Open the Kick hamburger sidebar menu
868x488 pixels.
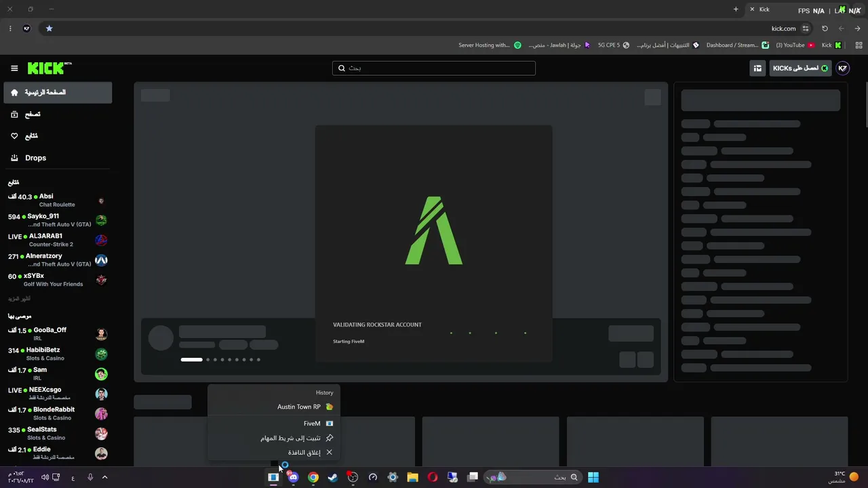(x=14, y=68)
